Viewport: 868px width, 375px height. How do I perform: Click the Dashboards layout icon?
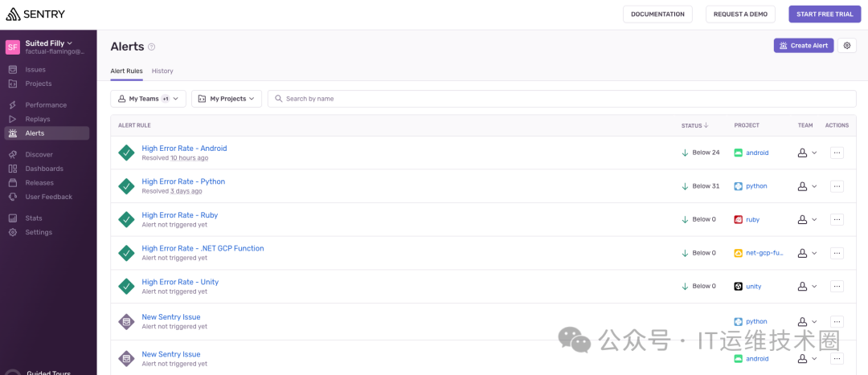pyautogui.click(x=13, y=169)
